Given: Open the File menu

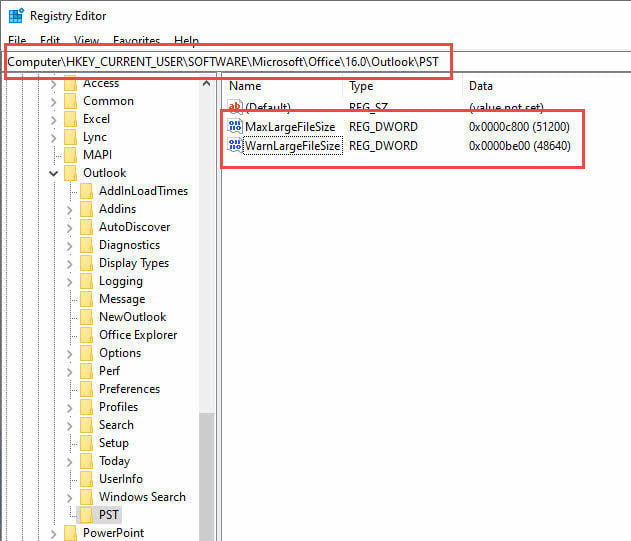Looking at the screenshot, I should [17, 40].
